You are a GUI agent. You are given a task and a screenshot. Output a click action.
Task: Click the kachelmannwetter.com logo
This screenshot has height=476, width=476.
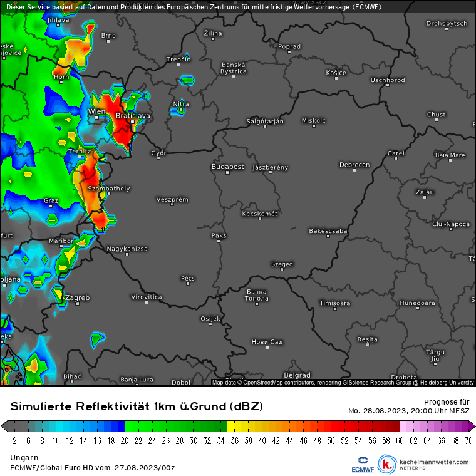[x=425, y=464]
